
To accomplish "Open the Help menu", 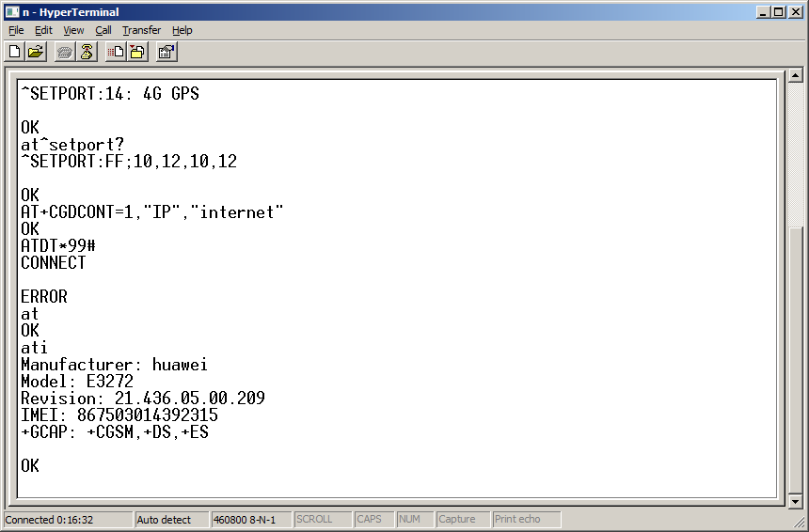I will point(182,30).
